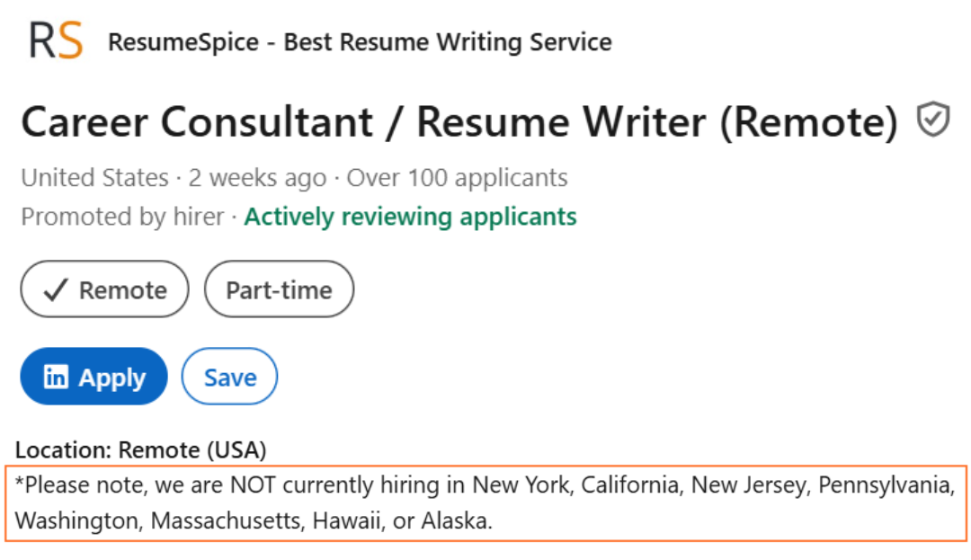Click the LinkedIn logo inside Apply button
971x560 pixels.
click(56, 378)
